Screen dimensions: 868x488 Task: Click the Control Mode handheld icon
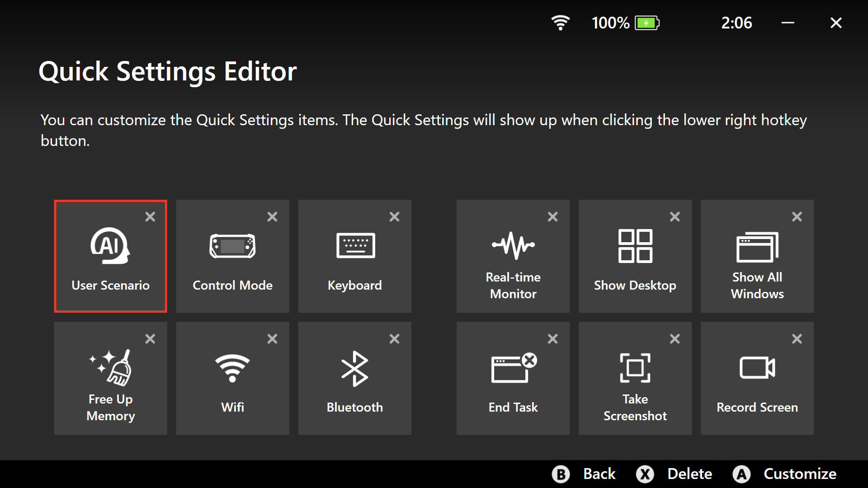(232, 246)
